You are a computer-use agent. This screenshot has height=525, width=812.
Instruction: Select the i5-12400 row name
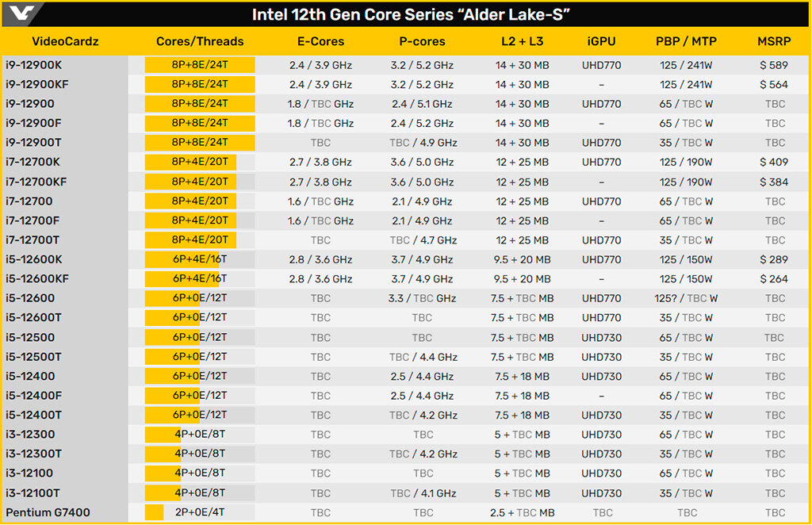point(30,377)
